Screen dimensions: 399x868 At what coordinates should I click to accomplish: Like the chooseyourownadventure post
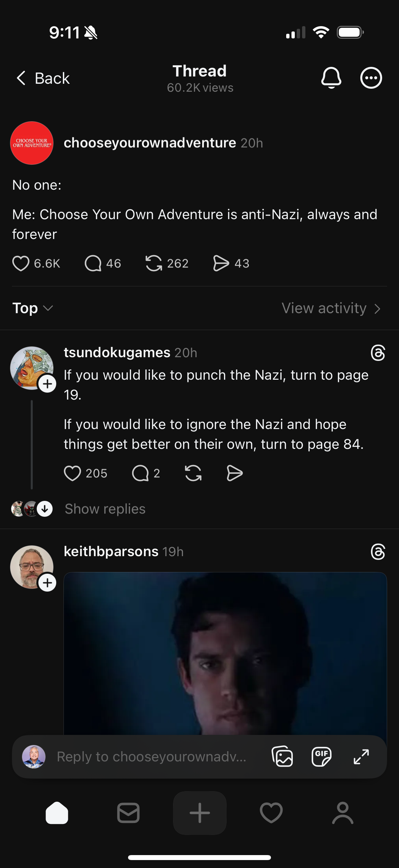[x=21, y=263]
